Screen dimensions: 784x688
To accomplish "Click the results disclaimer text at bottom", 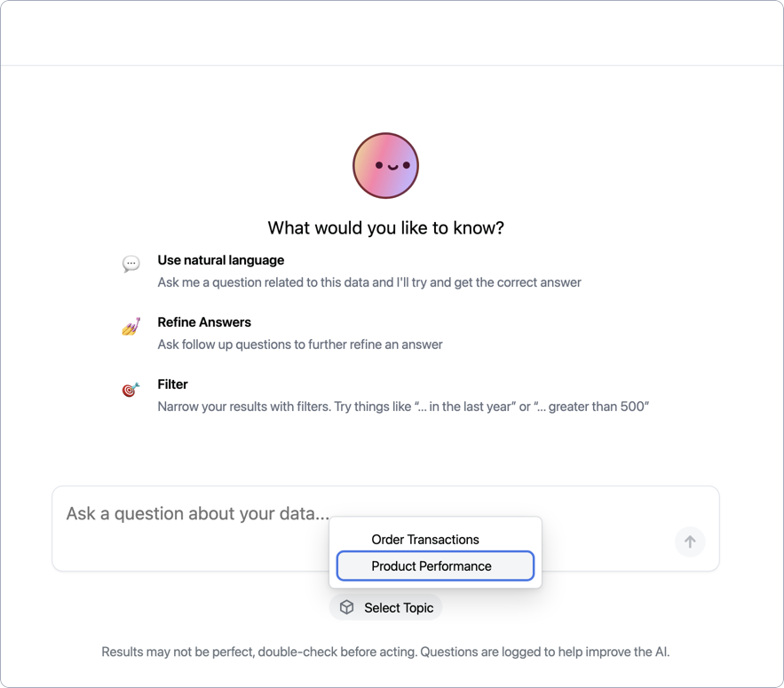I will pos(385,652).
